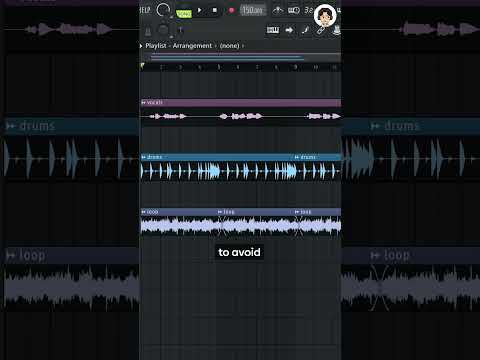Screen dimensions: 480x360
Task: Select the first loop clip waveform
Action: click(x=179, y=226)
